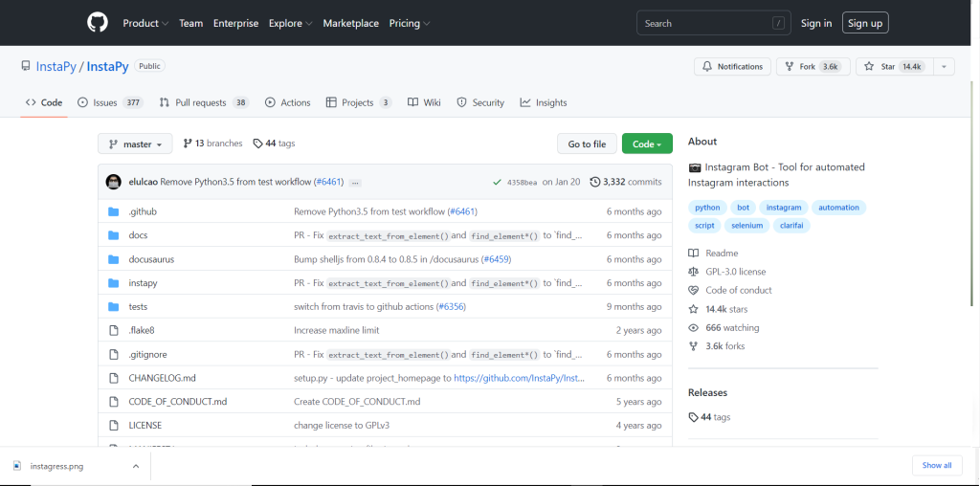
Task: Star the InstaPy repository
Action: pos(892,67)
